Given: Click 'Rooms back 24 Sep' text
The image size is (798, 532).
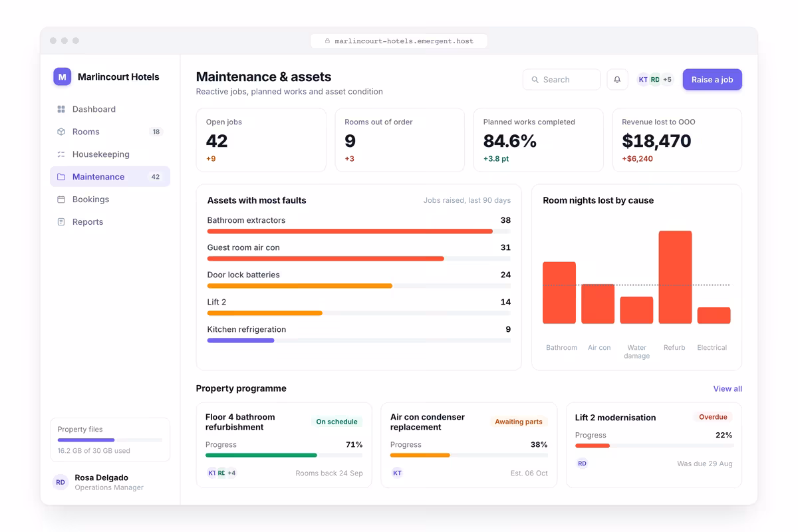Looking at the screenshot, I should (x=329, y=473).
